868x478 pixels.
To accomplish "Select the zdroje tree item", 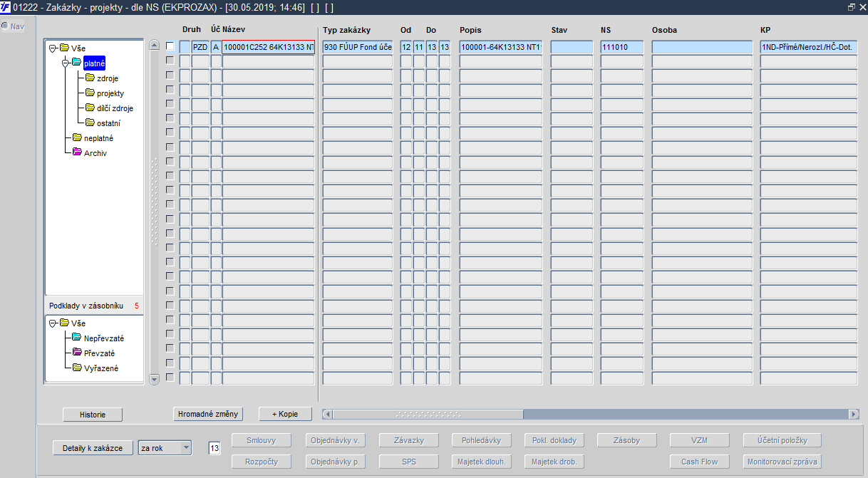I will [108, 78].
